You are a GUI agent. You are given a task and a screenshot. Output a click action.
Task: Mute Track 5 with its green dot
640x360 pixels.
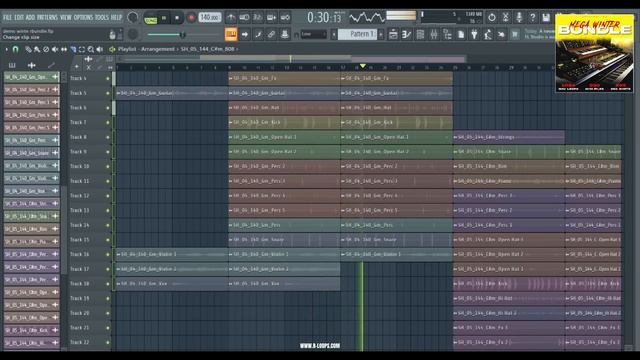(x=108, y=93)
